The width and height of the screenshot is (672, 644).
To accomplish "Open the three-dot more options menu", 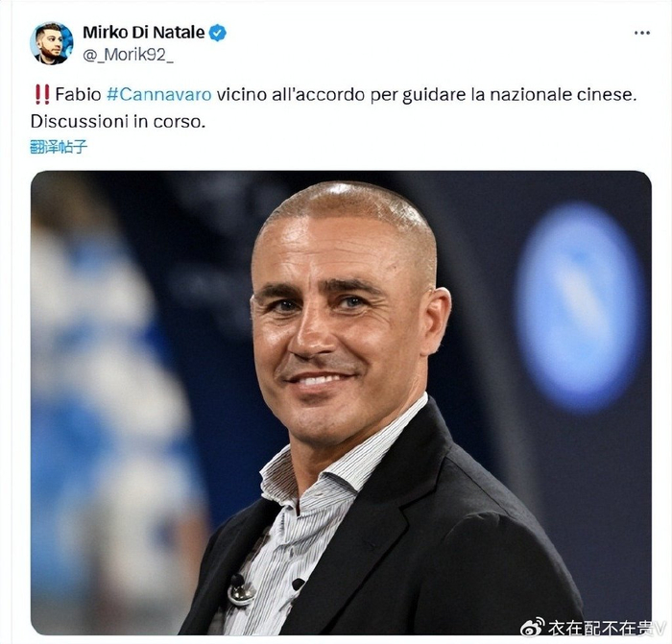I will pos(641,33).
